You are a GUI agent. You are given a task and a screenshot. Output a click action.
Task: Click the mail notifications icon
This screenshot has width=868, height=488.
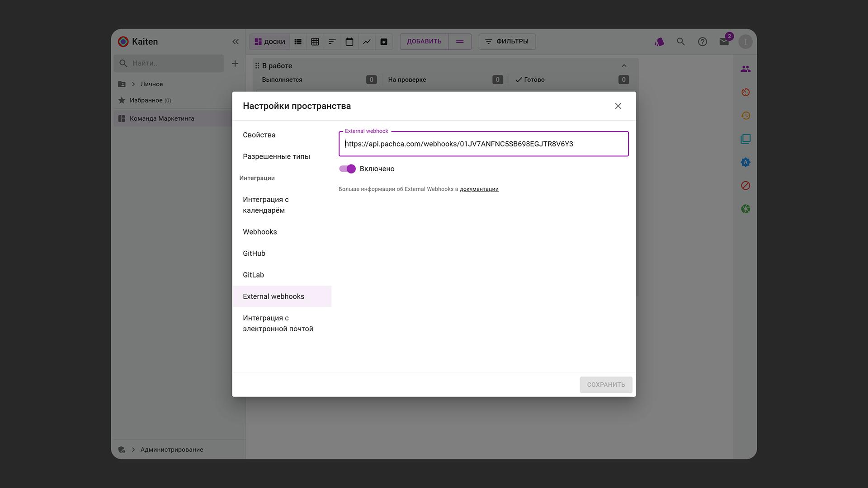tap(724, 42)
